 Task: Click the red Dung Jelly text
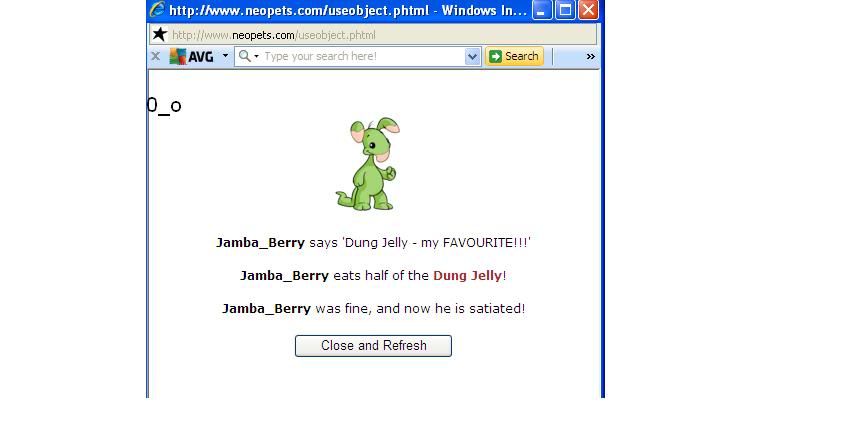(467, 276)
